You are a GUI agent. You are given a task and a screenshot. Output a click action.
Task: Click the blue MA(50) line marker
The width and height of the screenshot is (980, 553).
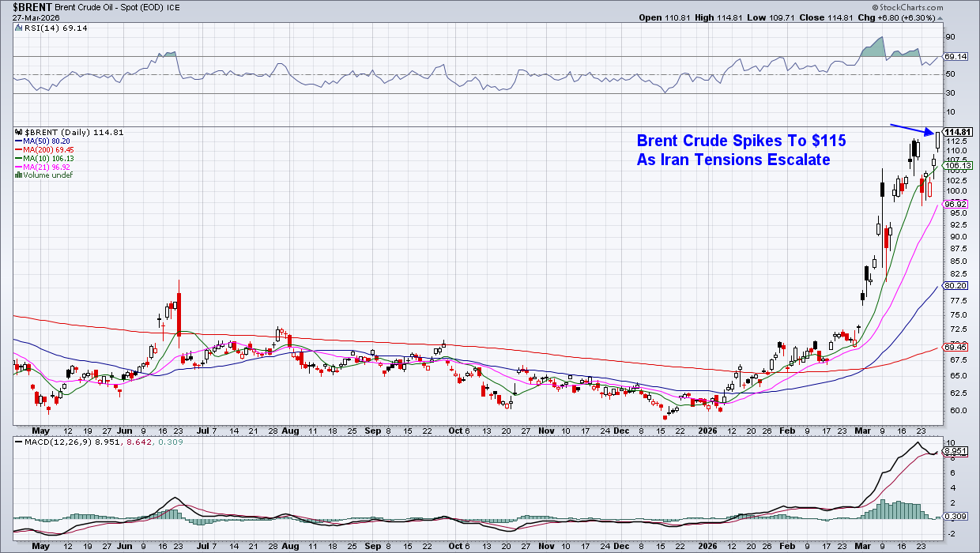tap(19, 141)
